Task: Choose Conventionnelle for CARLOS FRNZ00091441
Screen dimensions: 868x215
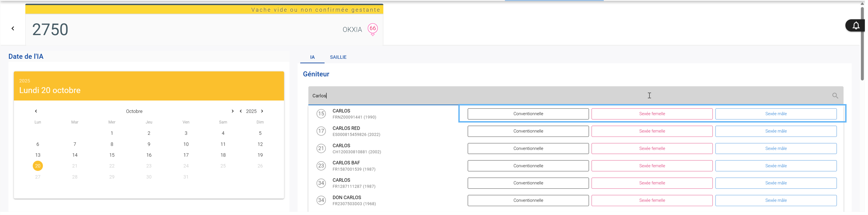Action: pos(528,114)
